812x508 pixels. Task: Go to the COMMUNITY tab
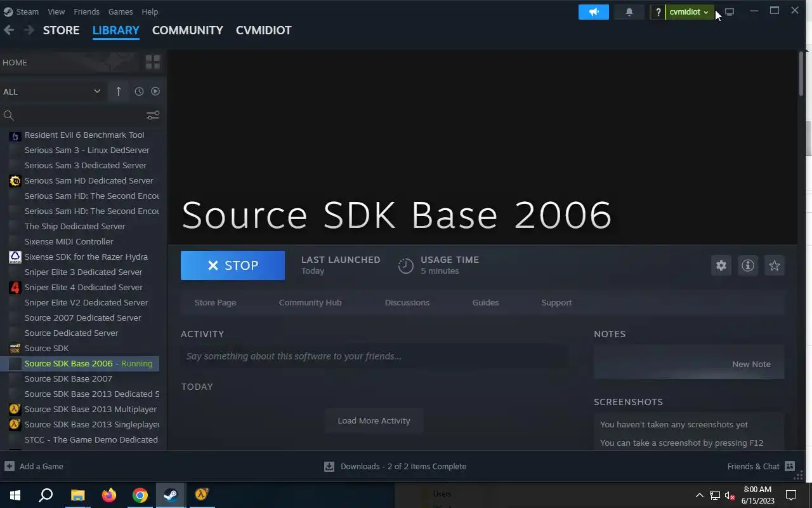(x=187, y=30)
